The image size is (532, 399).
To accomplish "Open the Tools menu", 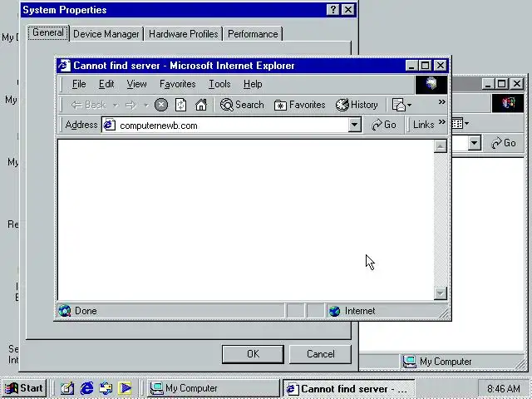I will pos(219,84).
